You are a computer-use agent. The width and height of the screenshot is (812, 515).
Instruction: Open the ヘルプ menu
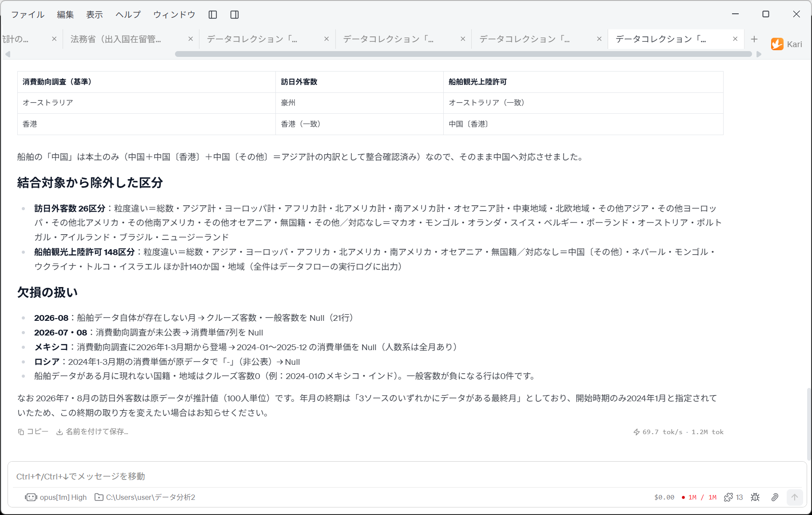point(128,15)
